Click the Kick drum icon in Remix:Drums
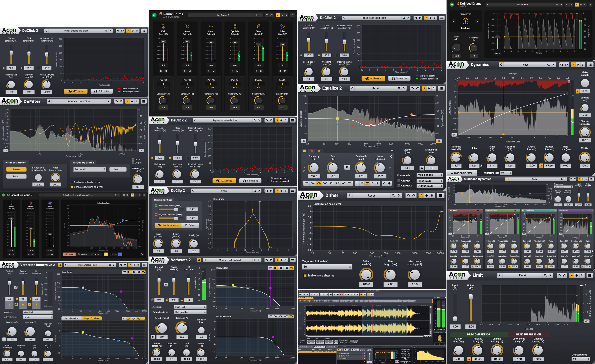This screenshot has height=364, width=595. [x=163, y=26]
